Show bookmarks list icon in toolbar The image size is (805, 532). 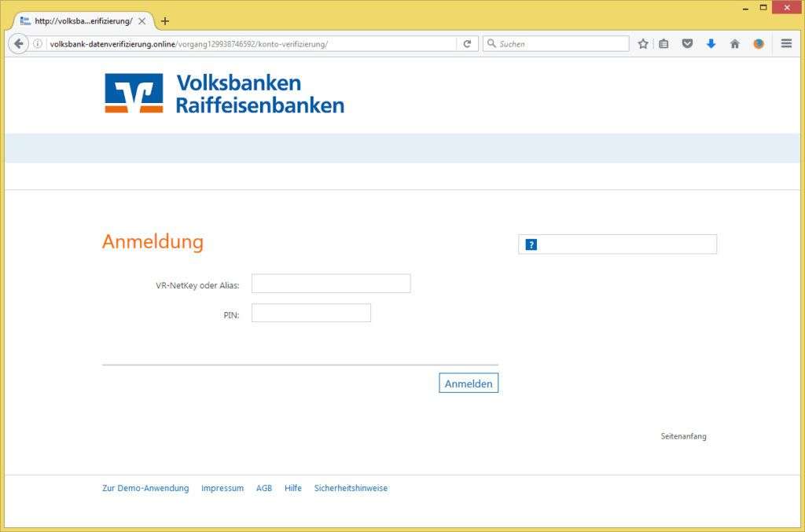pyautogui.click(x=663, y=43)
